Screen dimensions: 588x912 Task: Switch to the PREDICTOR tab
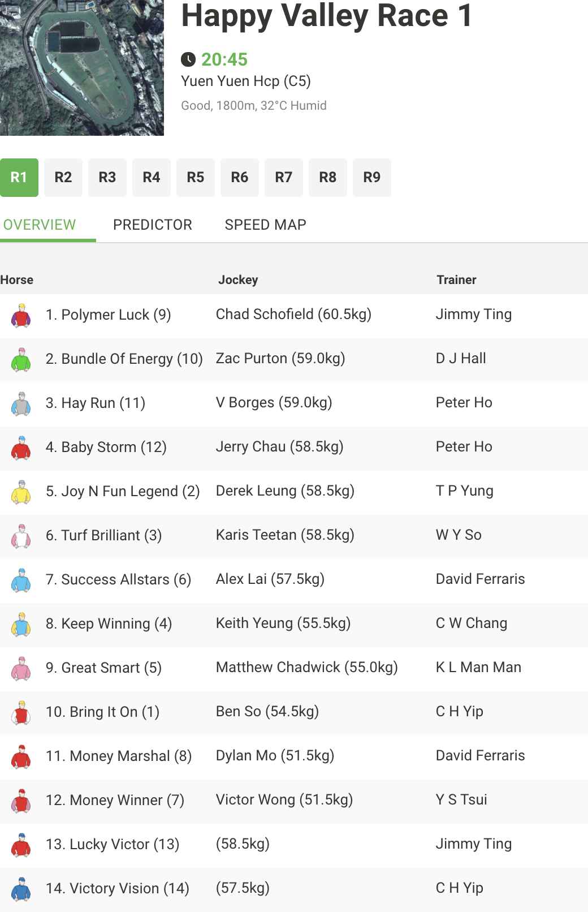pyautogui.click(x=153, y=225)
